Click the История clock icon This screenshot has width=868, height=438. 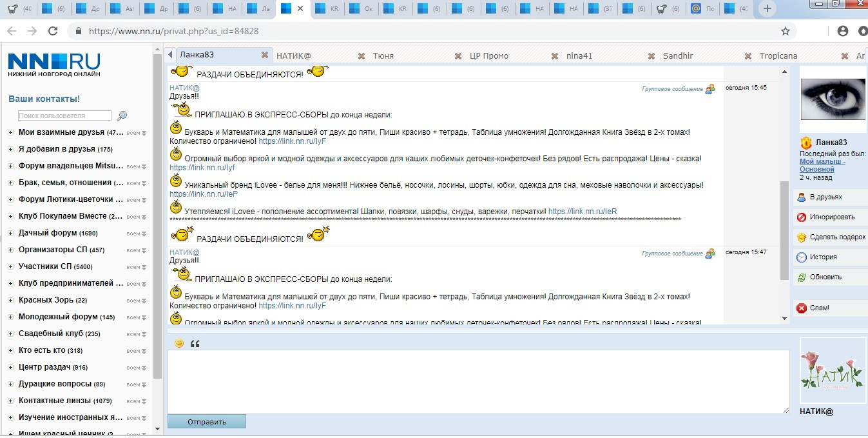pyautogui.click(x=802, y=257)
